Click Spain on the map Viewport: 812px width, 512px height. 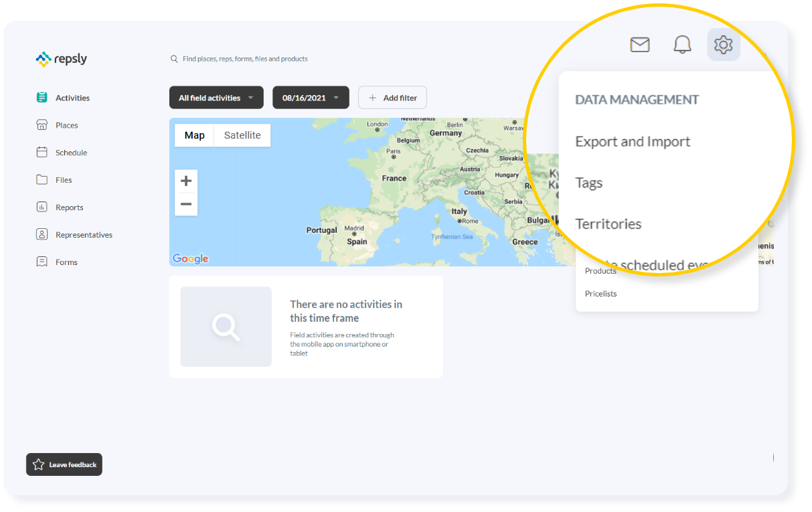357,242
